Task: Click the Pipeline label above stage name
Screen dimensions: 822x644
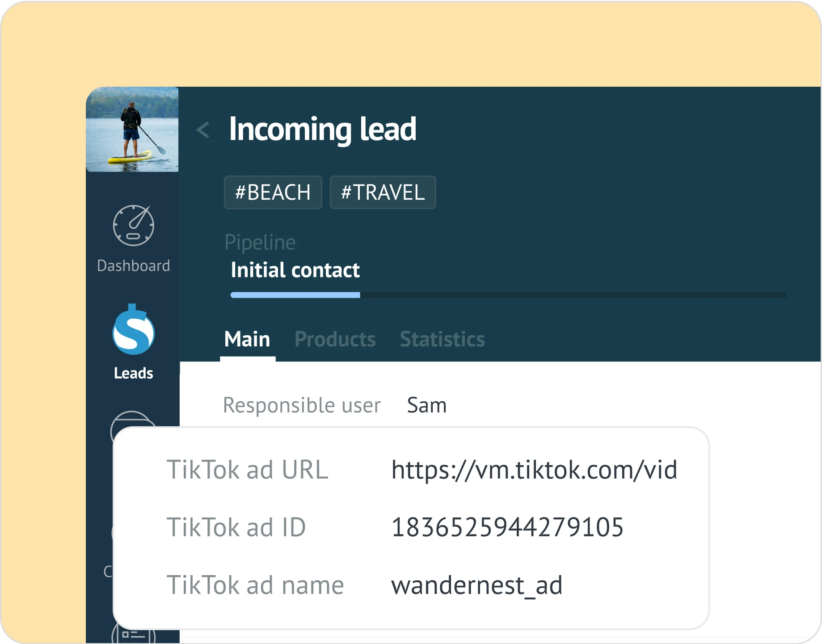Action: (x=260, y=242)
